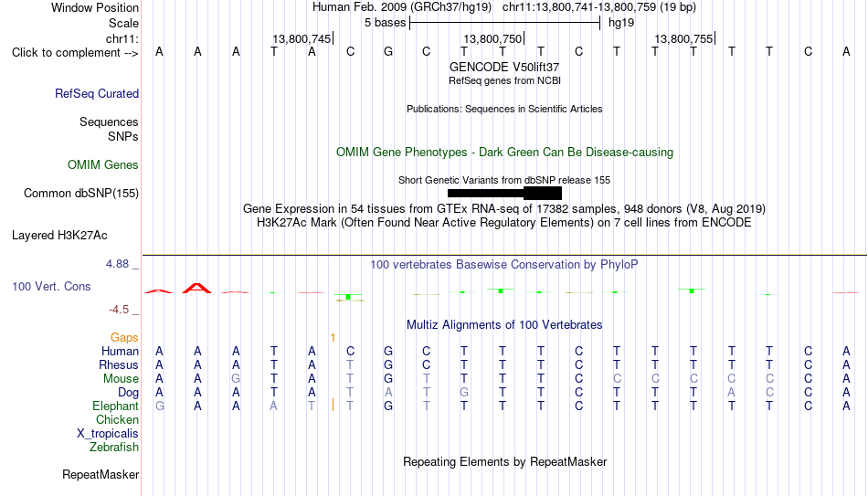Open the OMIM Gene Phenotypes title
This screenshot has width=868, height=496.
click(x=504, y=153)
